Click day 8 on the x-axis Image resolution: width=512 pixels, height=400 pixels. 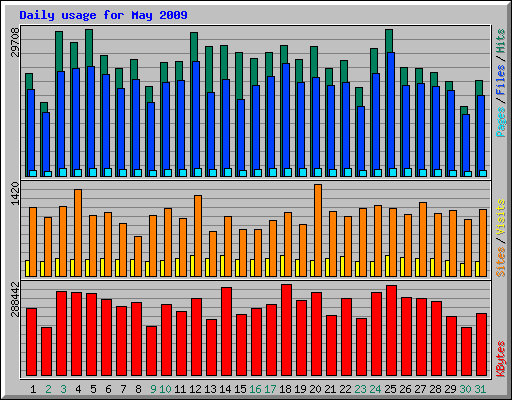pos(138,389)
